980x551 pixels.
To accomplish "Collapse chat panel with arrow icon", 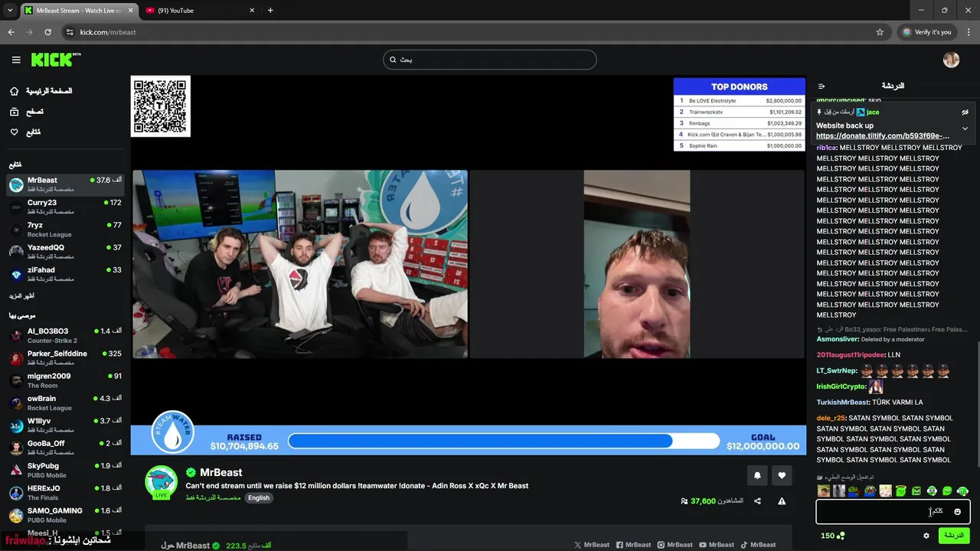I will point(822,86).
